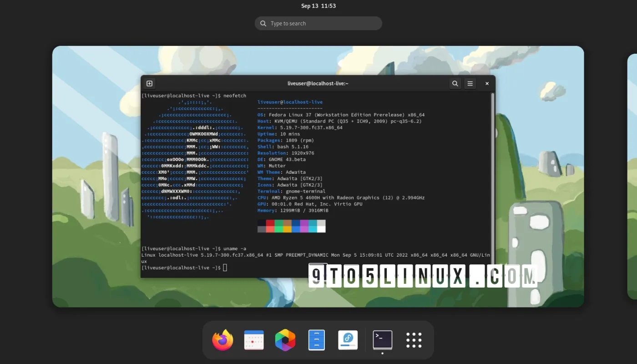Select the terminal window thumbnail title bar
The width and height of the screenshot is (637, 364).
pyautogui.click(x=318, y=83)
